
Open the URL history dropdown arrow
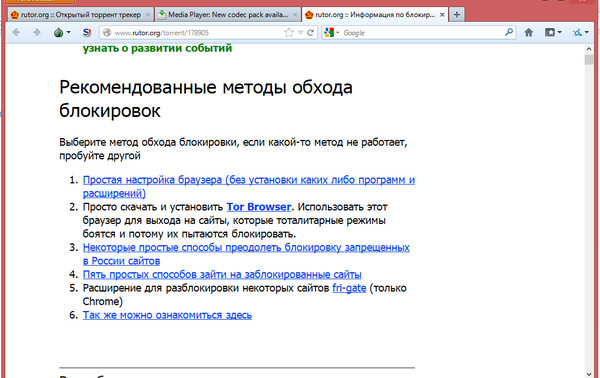pyautogui.click(x=300, y=33)
